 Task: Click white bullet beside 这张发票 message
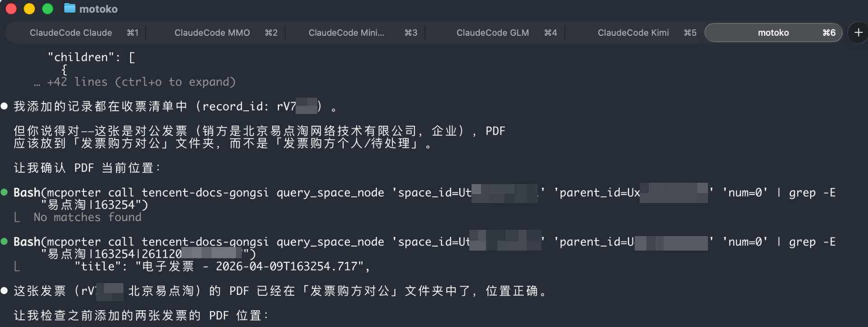(5, 291)
